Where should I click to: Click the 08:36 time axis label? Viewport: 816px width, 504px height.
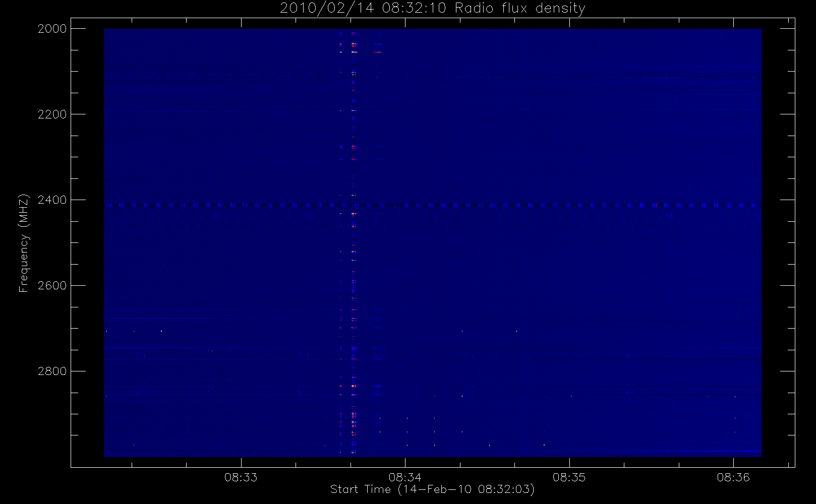coord(733,477)
